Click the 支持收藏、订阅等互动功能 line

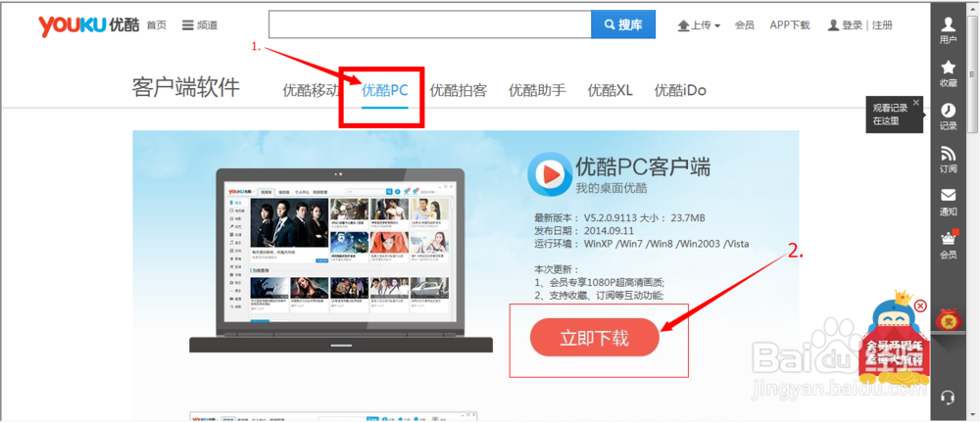599,296
